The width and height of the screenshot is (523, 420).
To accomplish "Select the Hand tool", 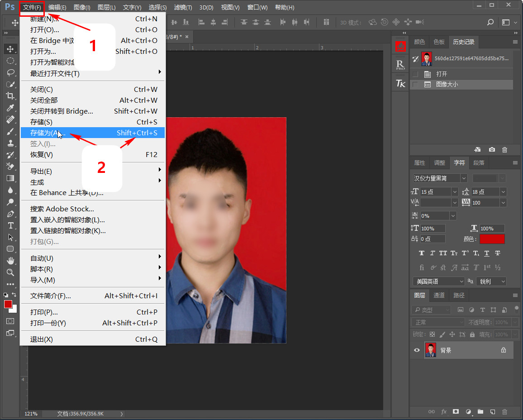I will pyautogui.click(x=10, y=261).
